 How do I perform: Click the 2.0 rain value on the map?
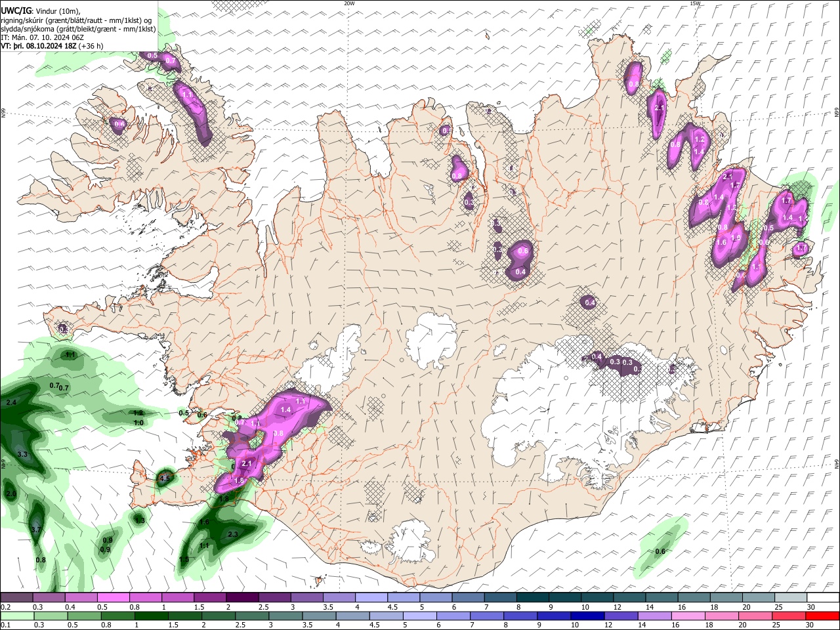(x=11, y=493)
